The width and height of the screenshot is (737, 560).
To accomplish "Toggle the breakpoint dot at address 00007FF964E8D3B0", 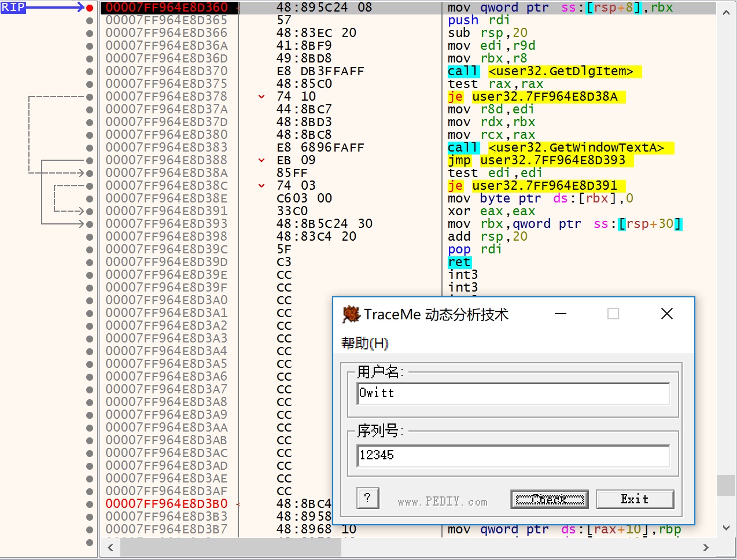I will pyautogui.click(x=90, y=504).
